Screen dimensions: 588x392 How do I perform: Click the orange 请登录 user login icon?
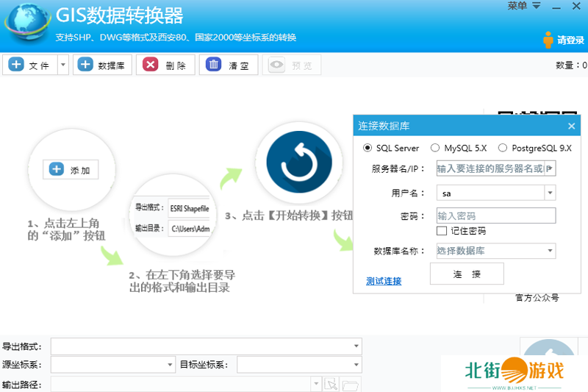548,40
